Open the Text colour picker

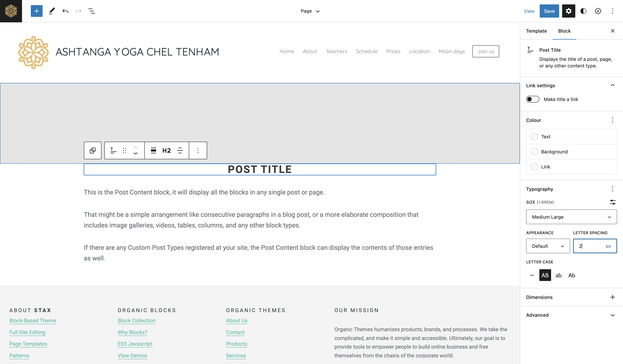pyautogui.click(x=571, y=137)
